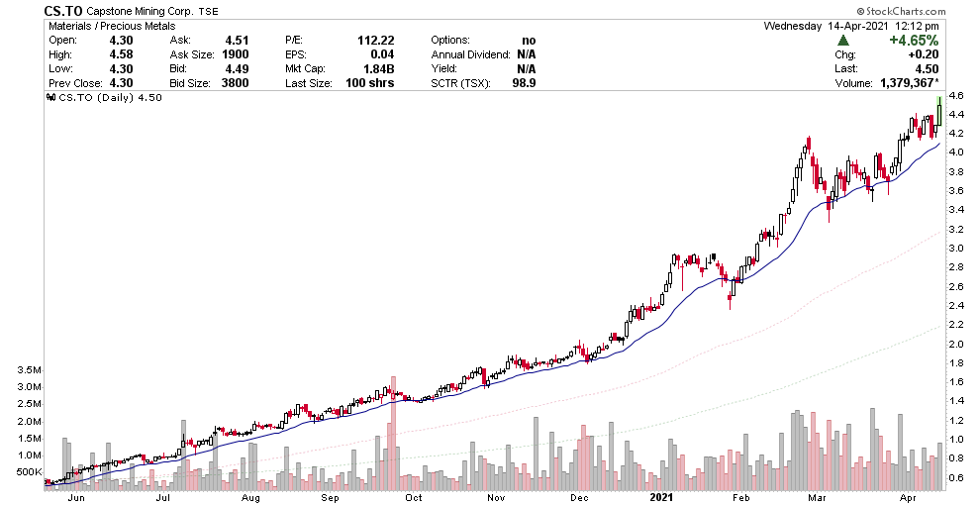This screenshot has width=980, height=506.
Task: Click the 2021 year marker on the time axis
Action: pos(664,497)
